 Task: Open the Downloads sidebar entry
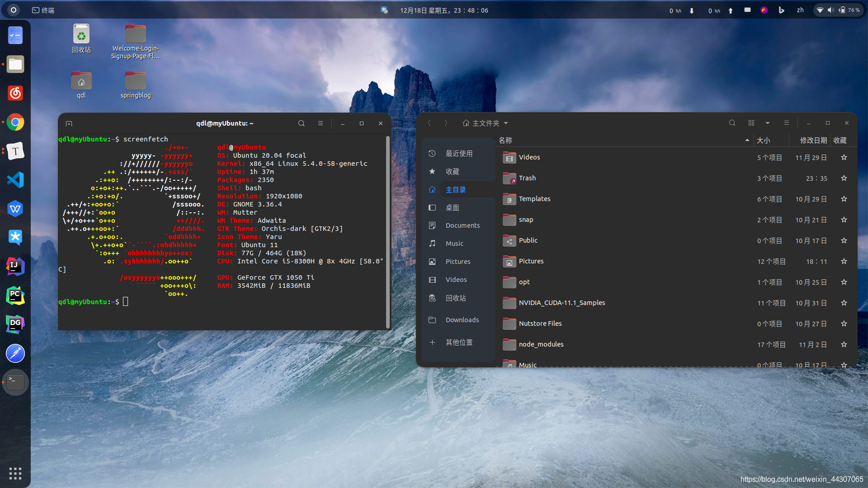pyautogui.click(x=462, y=319)
